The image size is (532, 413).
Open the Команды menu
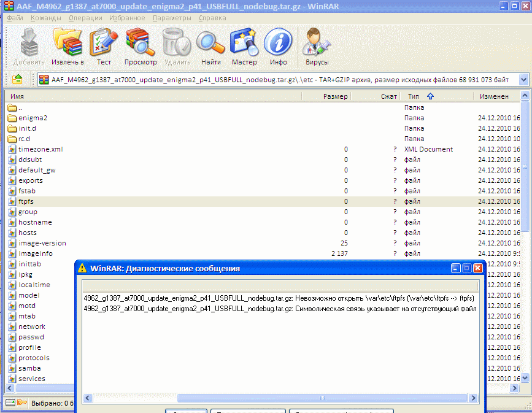[46, 18]
